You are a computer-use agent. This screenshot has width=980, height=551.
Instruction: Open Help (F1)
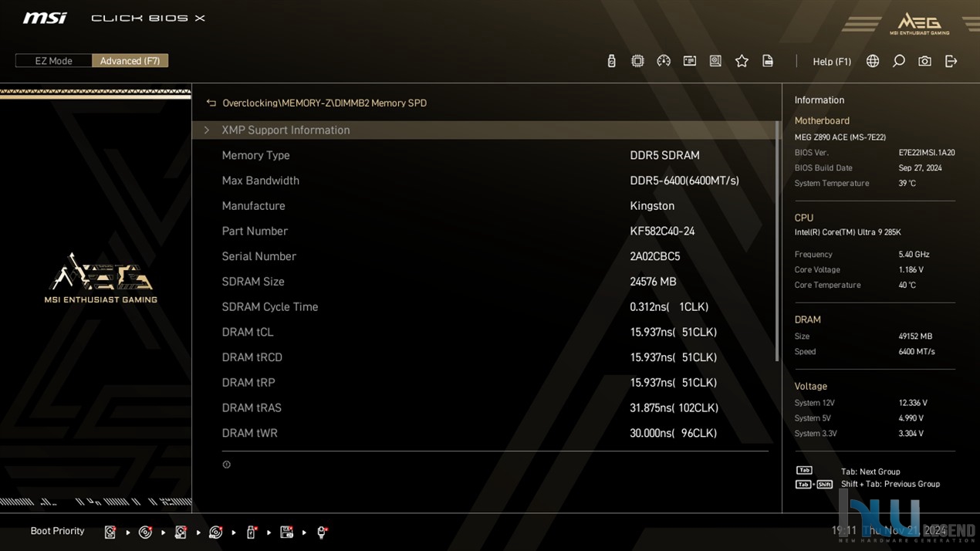tap(832, 62)
